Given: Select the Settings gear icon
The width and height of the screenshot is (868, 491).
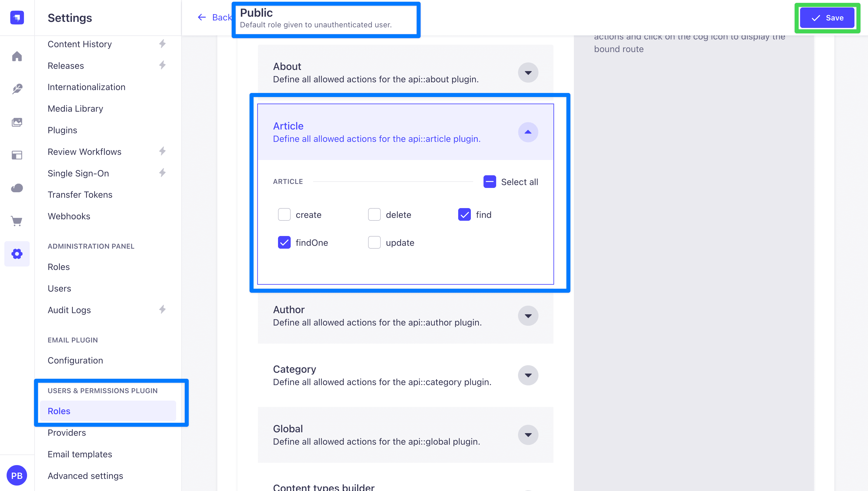Looking at the screenshot, I should 17,254.
